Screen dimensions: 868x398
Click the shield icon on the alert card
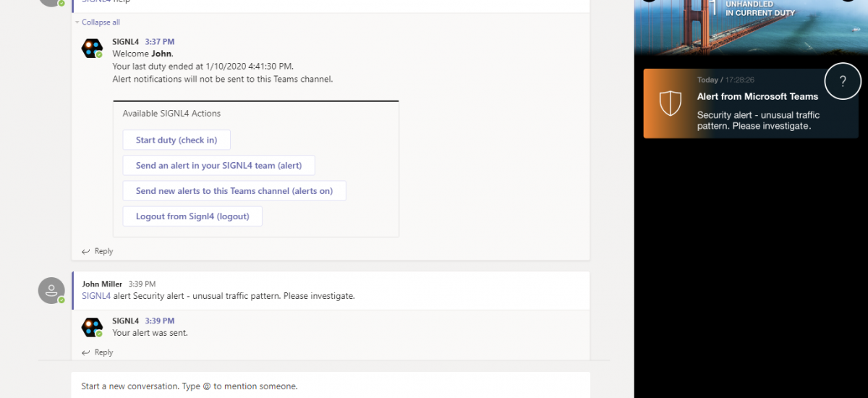click(671, 103)
